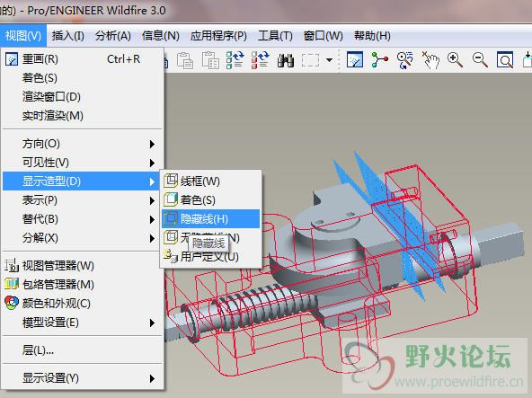
Task: Select 着色(S) shaded display style in submenu
Action: (x=210, y=200)
